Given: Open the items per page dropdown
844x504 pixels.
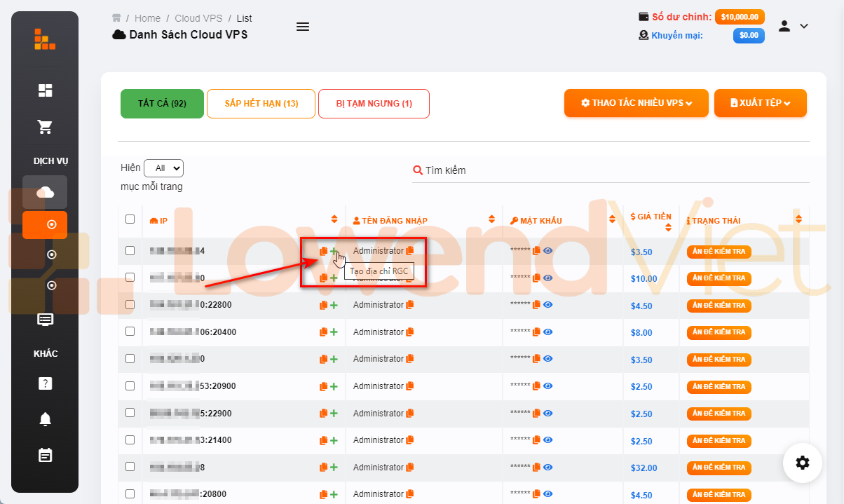Looking at the screenshot, I should pyautogui.click(x=163, y=168).
